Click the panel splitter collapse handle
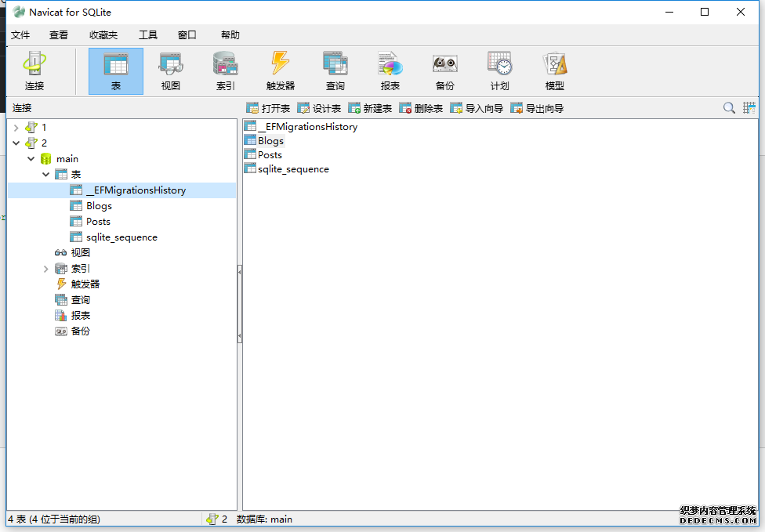The image size is (765, 532). pos(240,270)
